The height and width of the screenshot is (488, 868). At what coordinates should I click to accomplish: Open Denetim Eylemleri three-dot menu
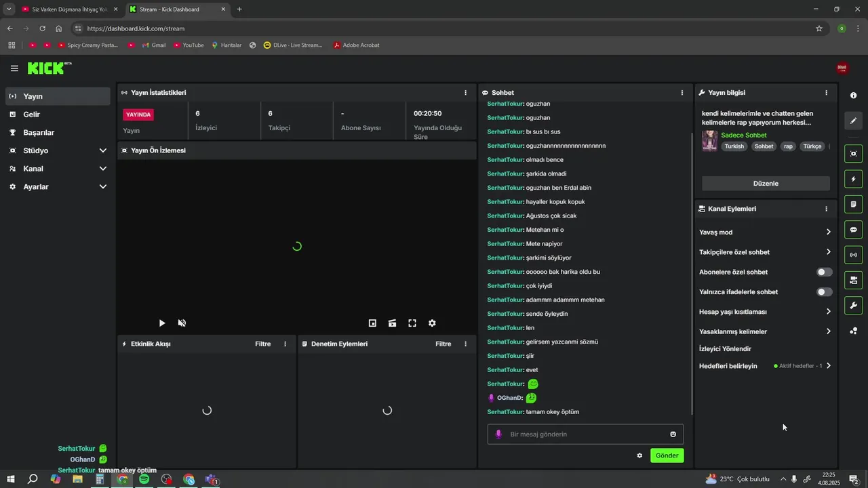(465, 344)
